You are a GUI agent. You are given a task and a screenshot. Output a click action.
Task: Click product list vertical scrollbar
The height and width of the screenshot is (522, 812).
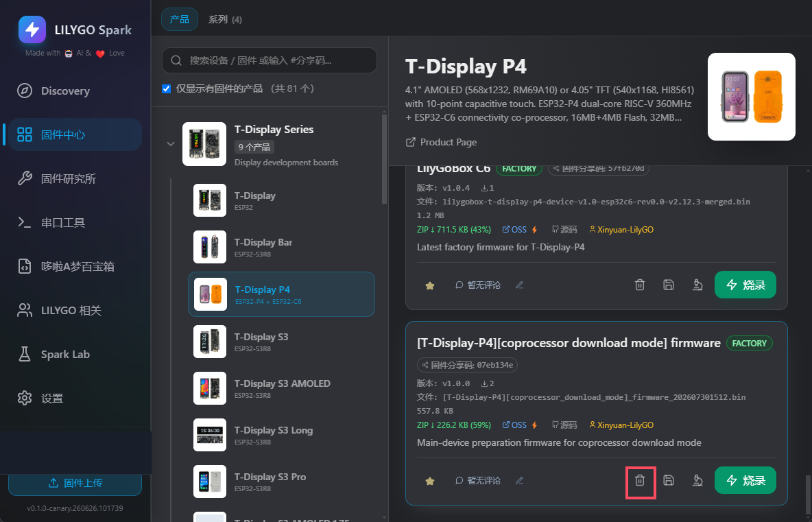click(384, 158)
